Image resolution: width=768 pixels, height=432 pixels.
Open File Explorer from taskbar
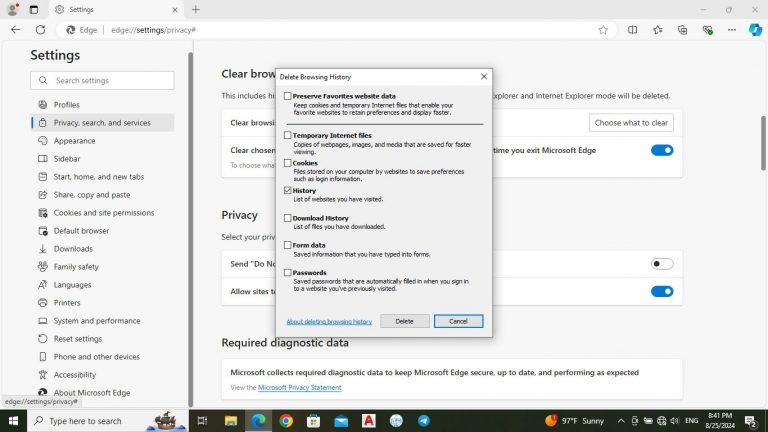231,421
